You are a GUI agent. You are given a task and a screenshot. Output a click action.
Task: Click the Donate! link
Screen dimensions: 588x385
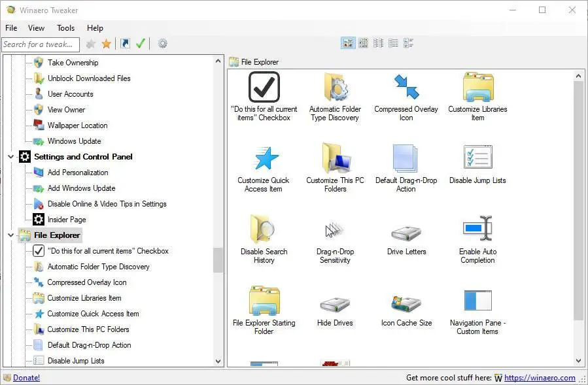[26, 378]
